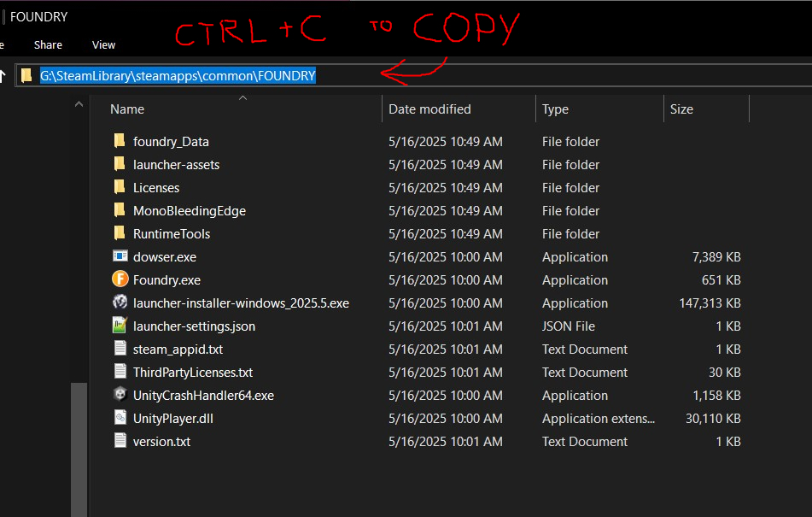Select the file name Licenses
The height and width of the screenshot is (517, 812).
(x=156, y=187)
